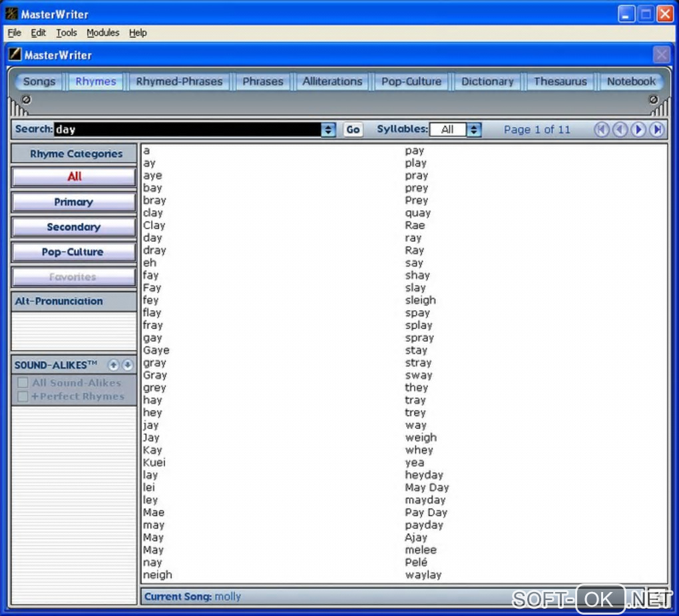The height and width of the screenshot is (616, 679).
Task: Select the Pop-Culture rhyme category button
Action: (x=74, y=252)
